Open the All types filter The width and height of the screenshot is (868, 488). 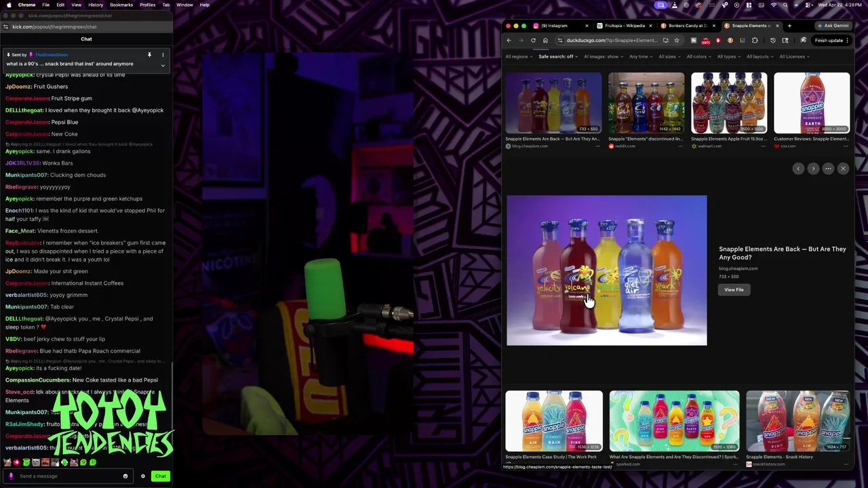pyautogui.click(x=729, y=57)
